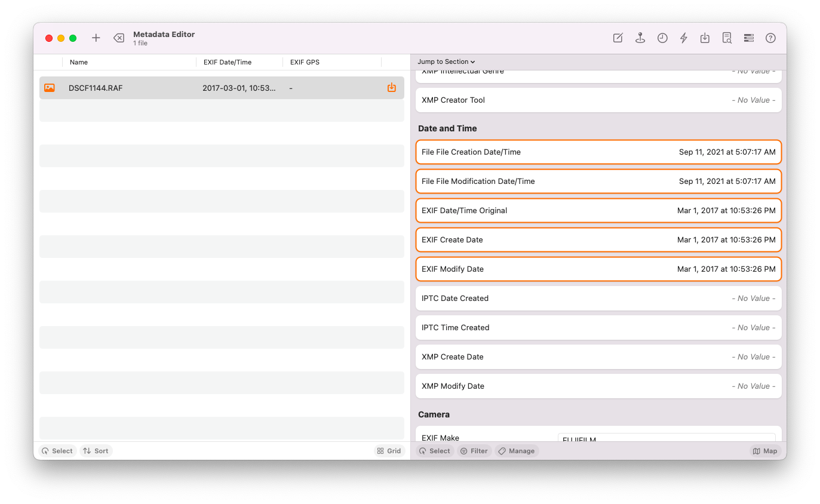Open the file inspector document icon
Screen dimensions: 820x504
(x=727, y=38)
